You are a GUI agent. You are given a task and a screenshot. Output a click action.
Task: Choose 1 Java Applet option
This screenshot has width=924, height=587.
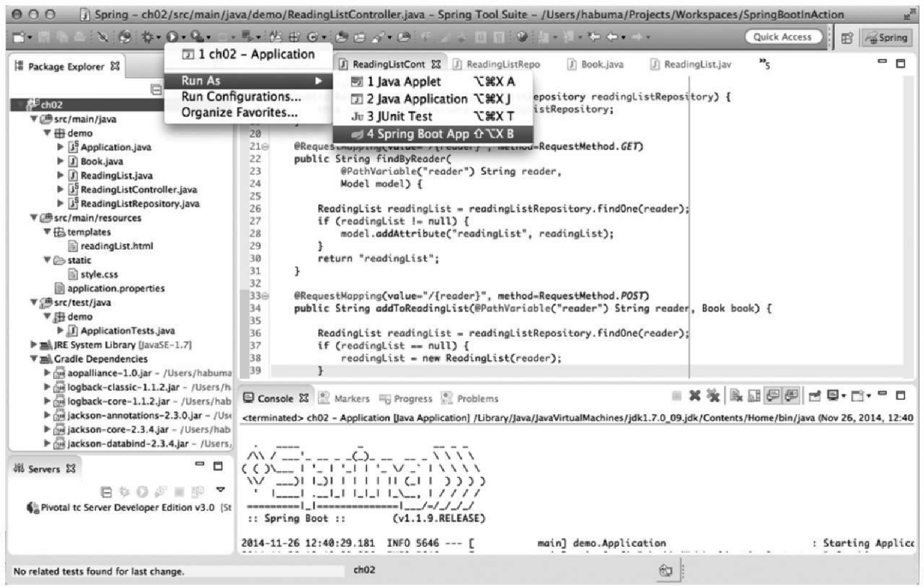[433, 82]
